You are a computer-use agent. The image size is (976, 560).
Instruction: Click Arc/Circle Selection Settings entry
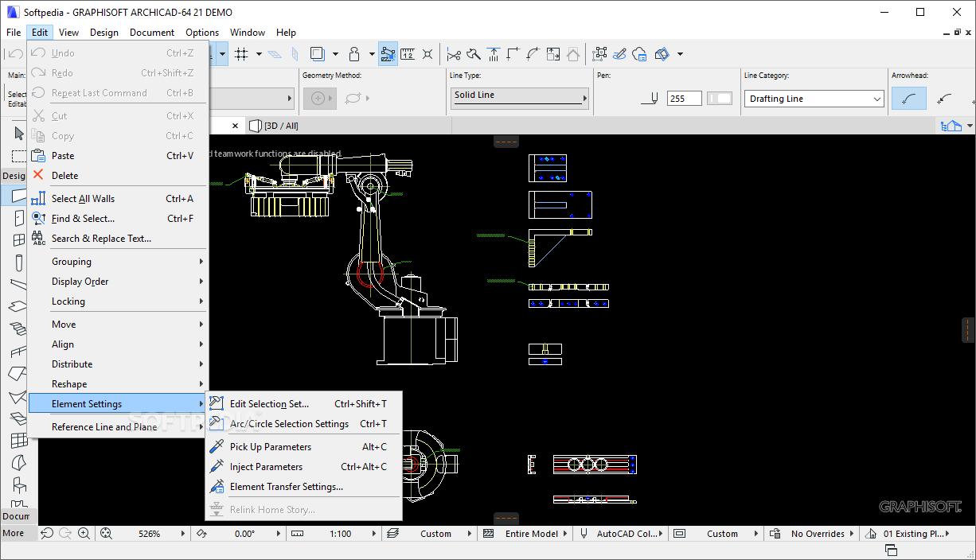304,424
